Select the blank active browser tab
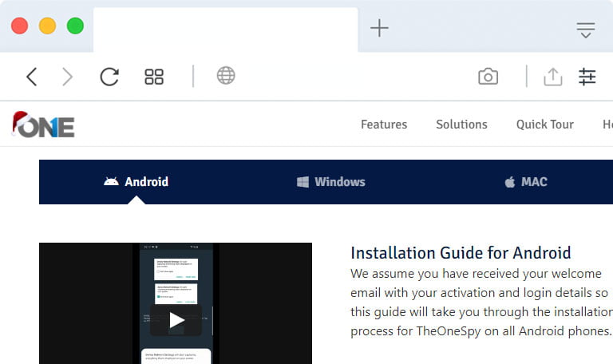 226,30
